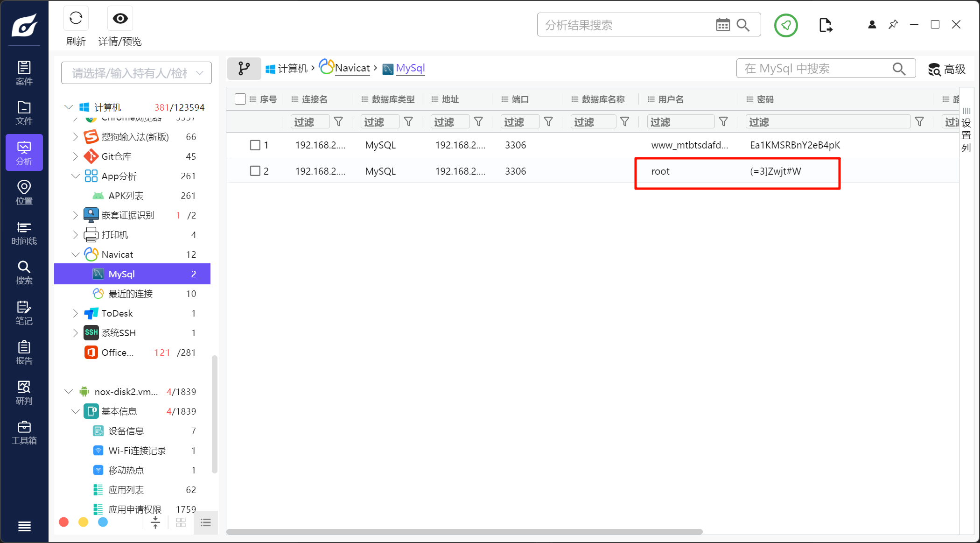Click the 高级 advanced search button
The height and width of the screenshot is (543, 980).
pos(946,69)
